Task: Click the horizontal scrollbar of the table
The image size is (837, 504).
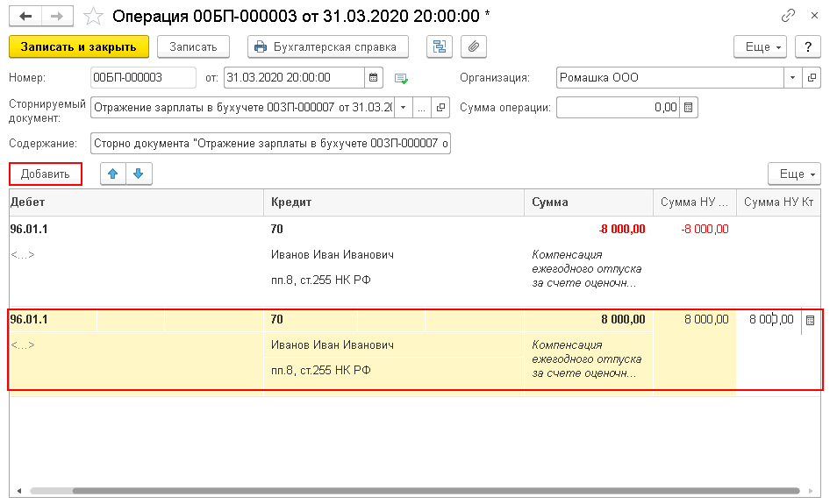Action: point(435,491)
